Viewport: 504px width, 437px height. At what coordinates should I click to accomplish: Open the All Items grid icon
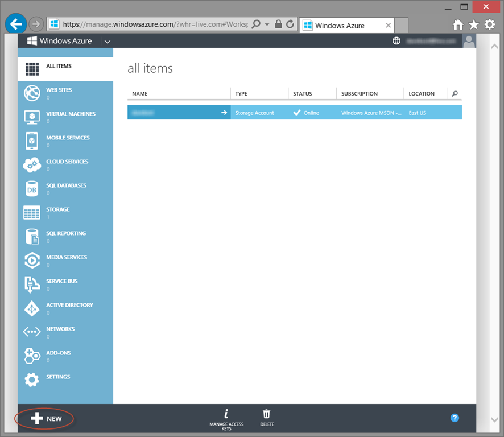coord(32,69)
